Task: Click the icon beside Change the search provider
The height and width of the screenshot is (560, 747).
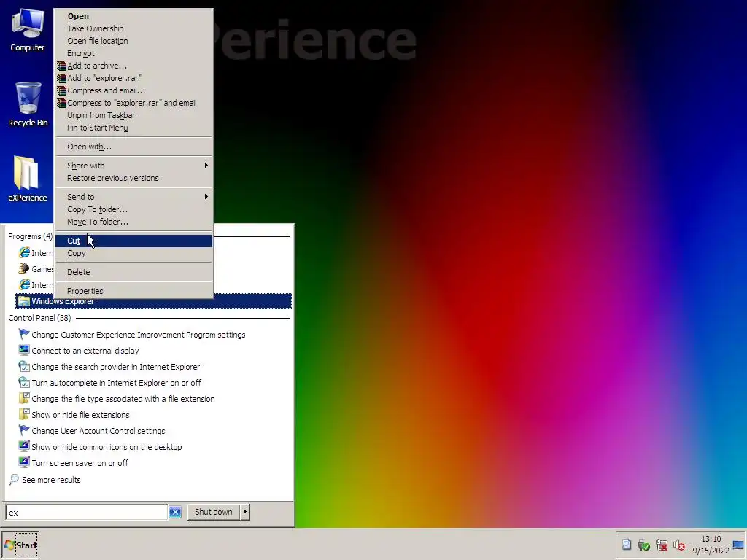Action: (24, 366)
